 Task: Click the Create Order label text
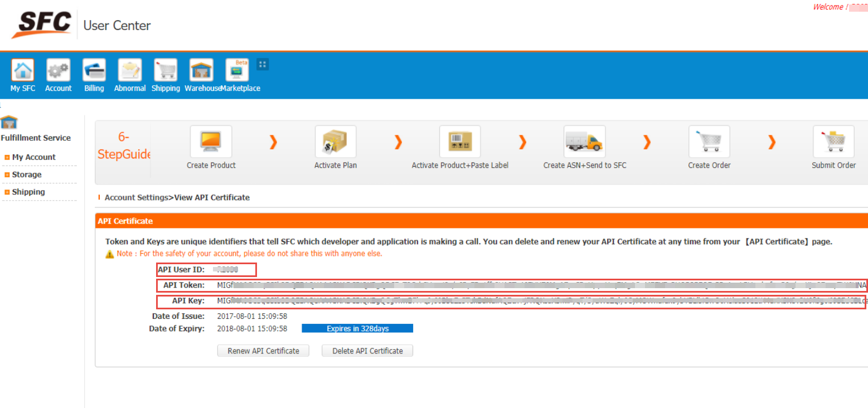coord(709,165)
